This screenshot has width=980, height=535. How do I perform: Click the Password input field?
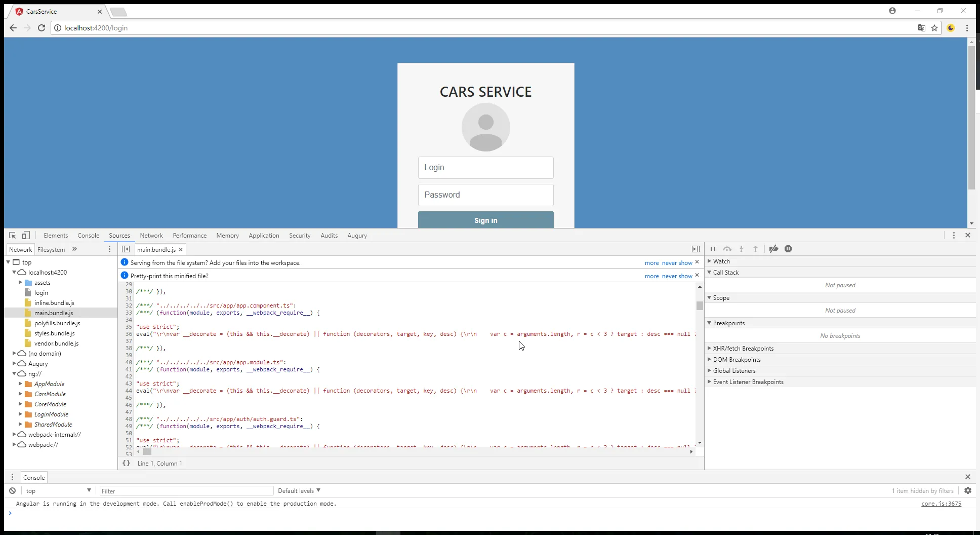[x=486, y=195]
